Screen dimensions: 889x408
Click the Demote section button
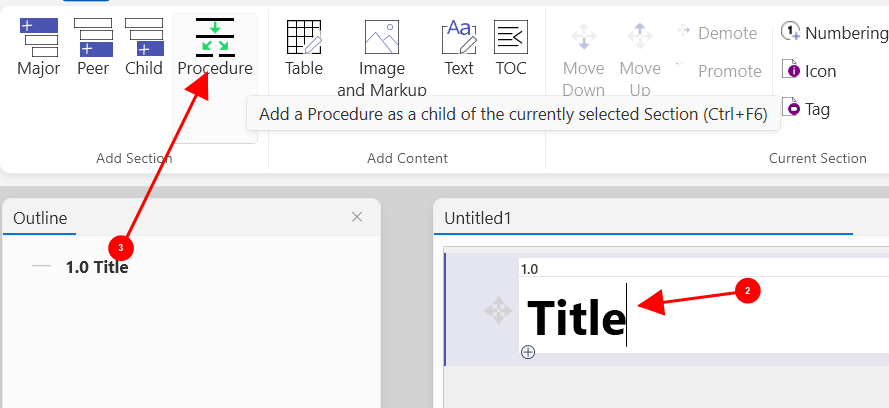[x=717, y=33]
